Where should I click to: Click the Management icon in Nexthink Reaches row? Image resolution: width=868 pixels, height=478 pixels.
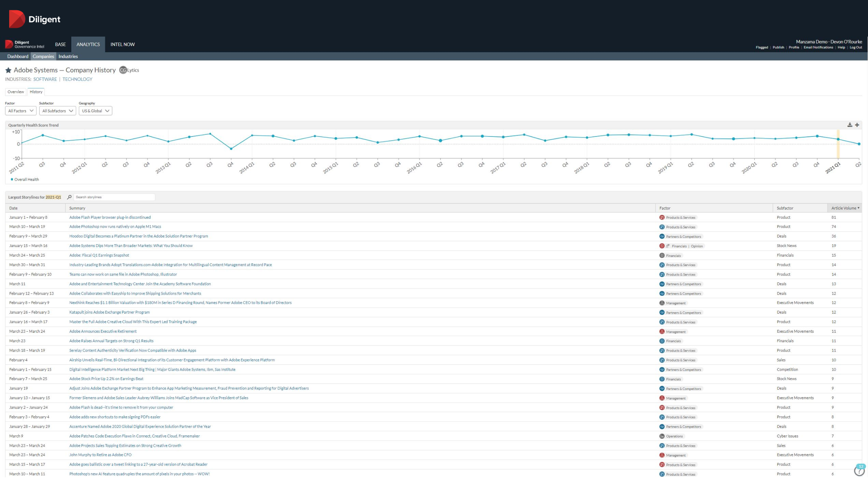tap(662, 303)
